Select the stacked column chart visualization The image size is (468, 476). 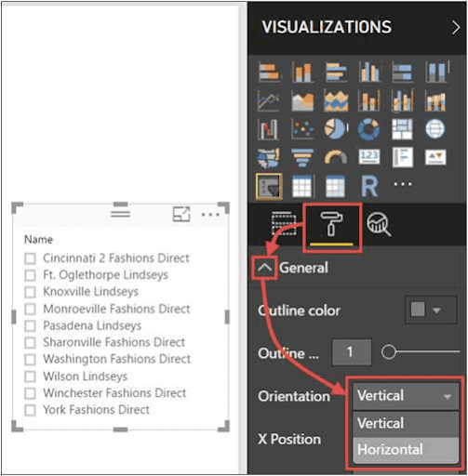302,72
